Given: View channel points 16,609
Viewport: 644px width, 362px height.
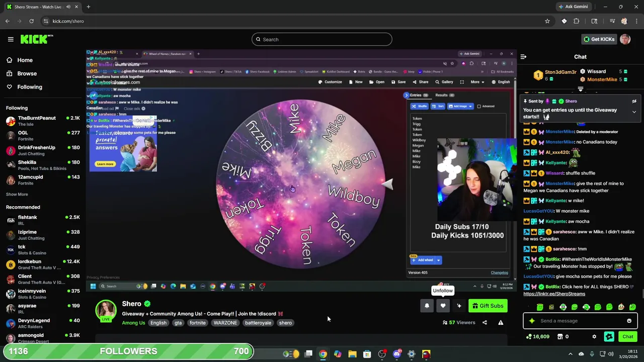Looking at the screenshot, I should 537,336.
